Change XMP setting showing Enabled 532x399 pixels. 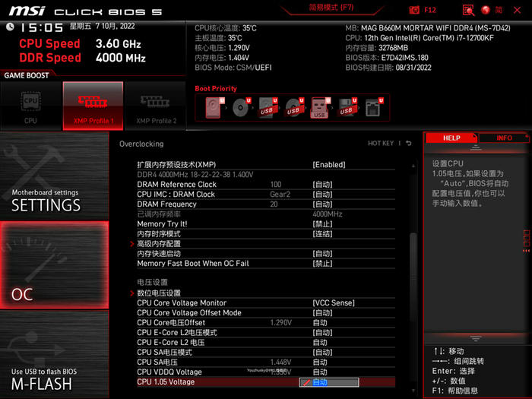tap(329, 165)
